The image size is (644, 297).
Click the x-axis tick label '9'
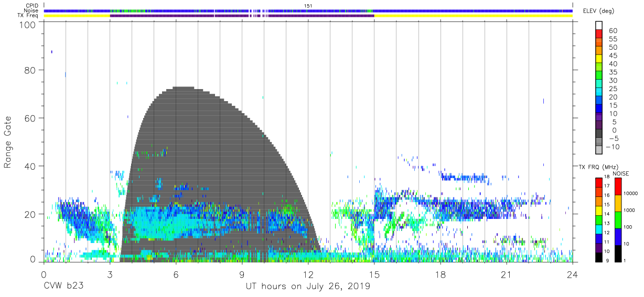[242, 274]
